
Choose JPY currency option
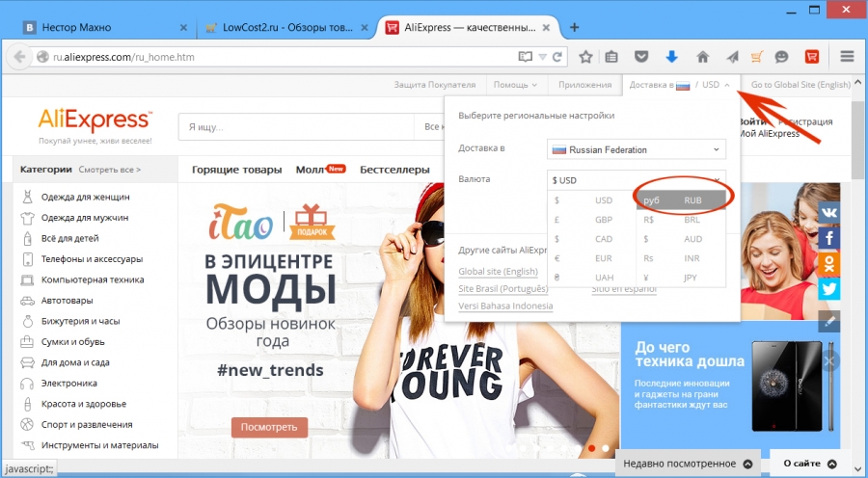click(x=681, y=278)
